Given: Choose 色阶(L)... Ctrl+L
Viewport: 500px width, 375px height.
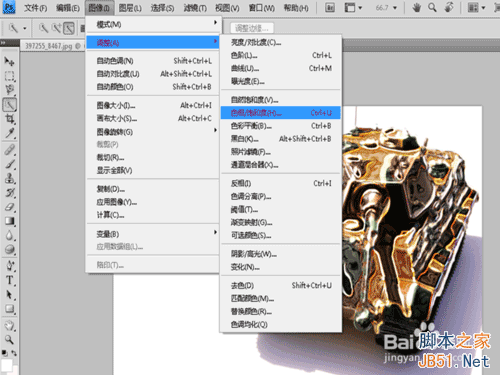Looking at the screenshot, I should click(x=281, y=55).
